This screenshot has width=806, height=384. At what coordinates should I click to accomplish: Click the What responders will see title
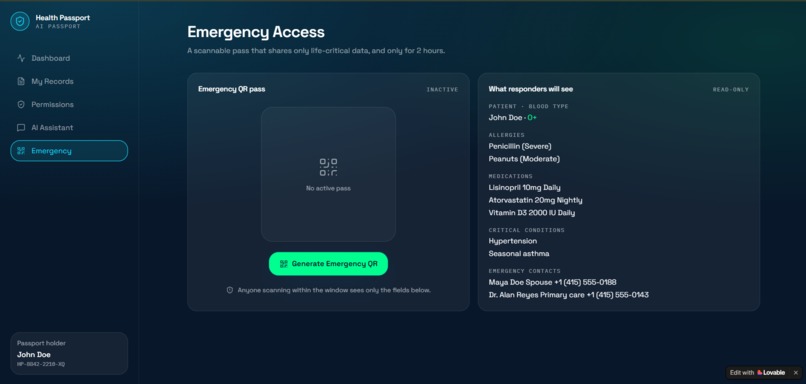pos(530,89)
